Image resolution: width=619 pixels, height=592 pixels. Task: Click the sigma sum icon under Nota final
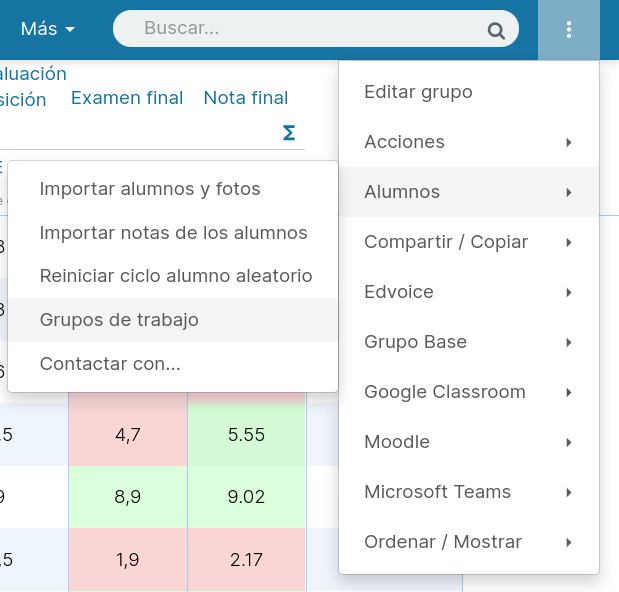[x=289, y=133]
